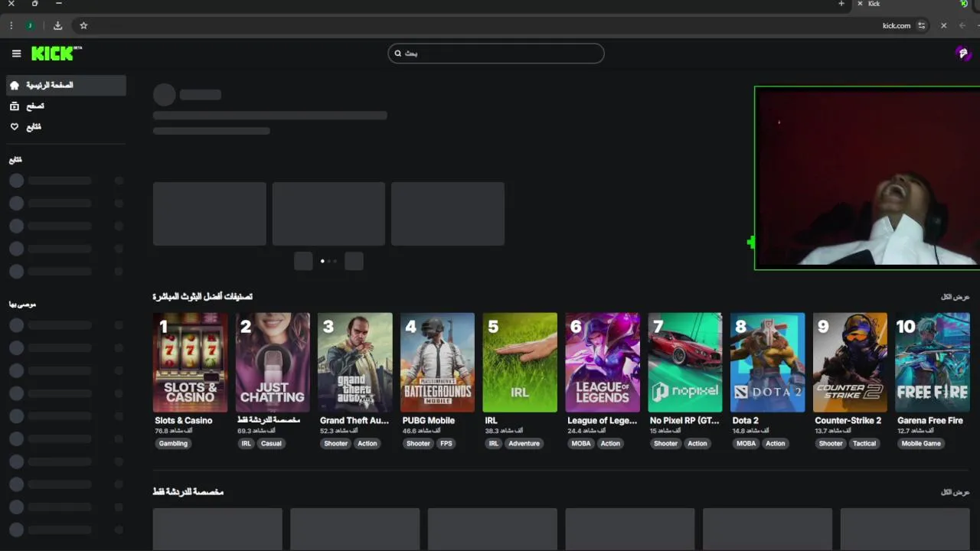Click the MOBA tag under League of Legends

(x=581, y=443)
